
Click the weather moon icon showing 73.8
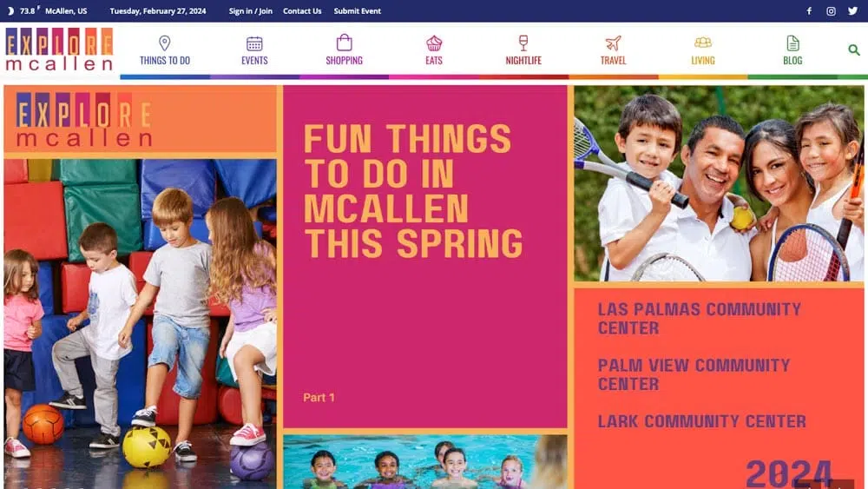point(10,11)
